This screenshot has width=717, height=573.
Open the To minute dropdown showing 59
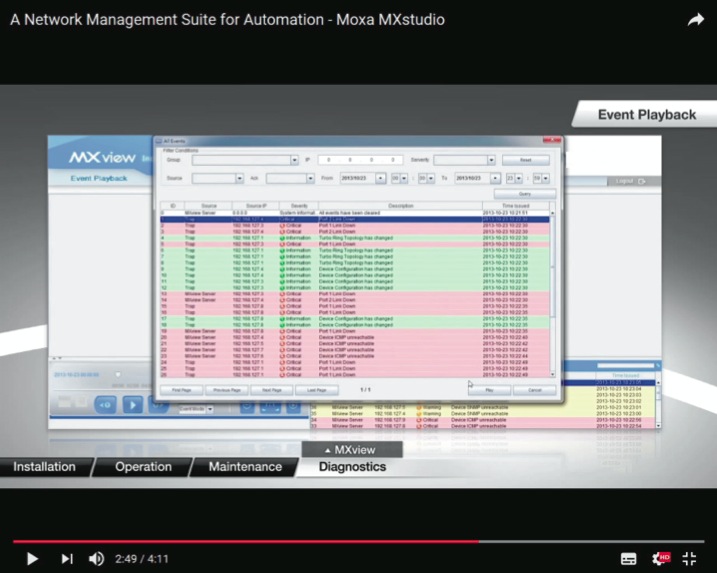546,178
